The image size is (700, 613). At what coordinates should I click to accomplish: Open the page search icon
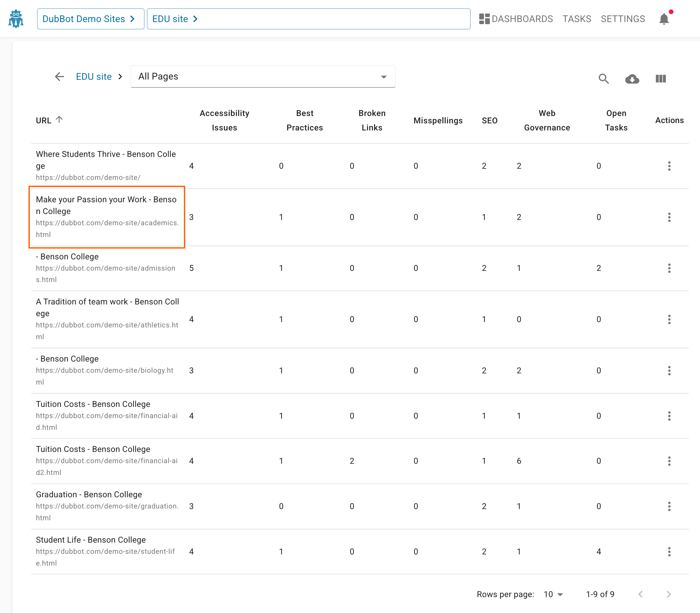(x=604, y=79)
